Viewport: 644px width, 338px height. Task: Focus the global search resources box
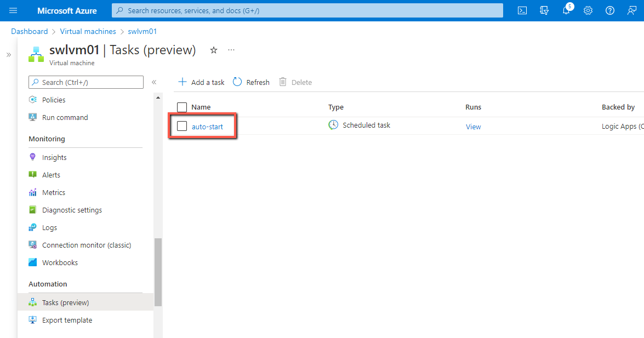(307, 10)
